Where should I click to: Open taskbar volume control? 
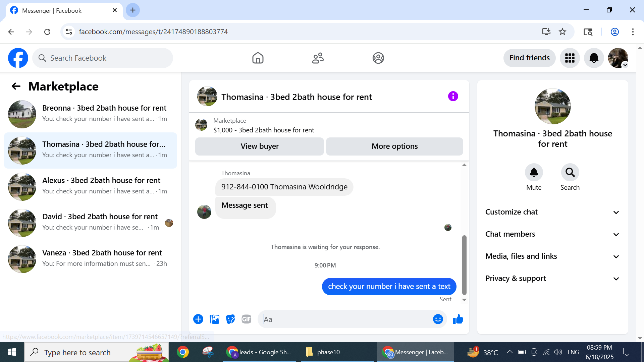point(558,352)
